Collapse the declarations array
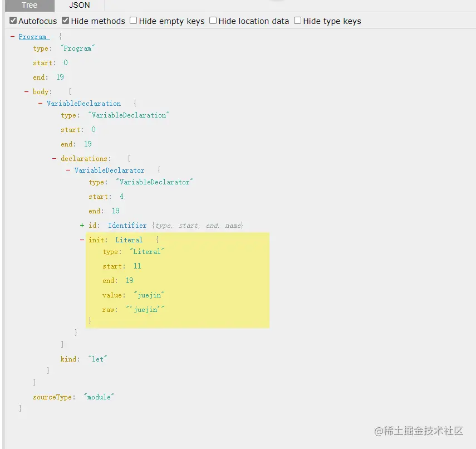 click(x=55, y=158)
